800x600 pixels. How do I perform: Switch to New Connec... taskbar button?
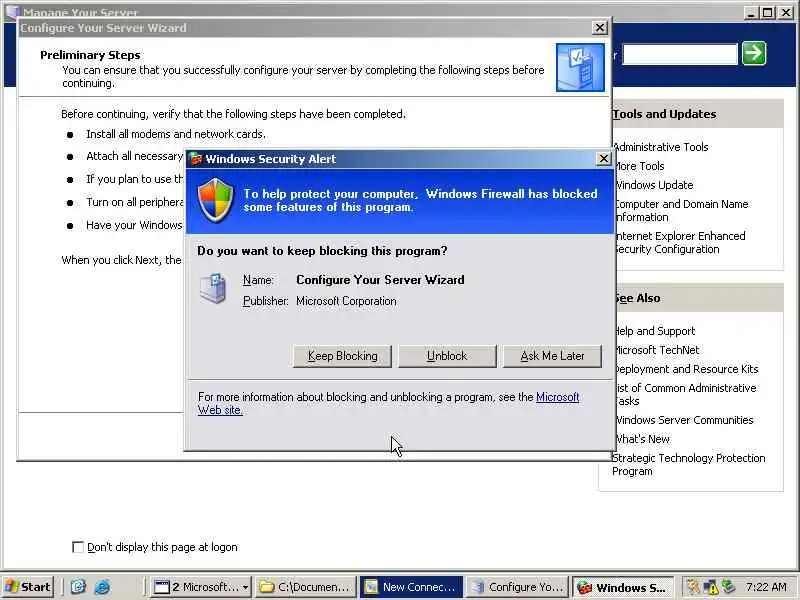(411, 587)
